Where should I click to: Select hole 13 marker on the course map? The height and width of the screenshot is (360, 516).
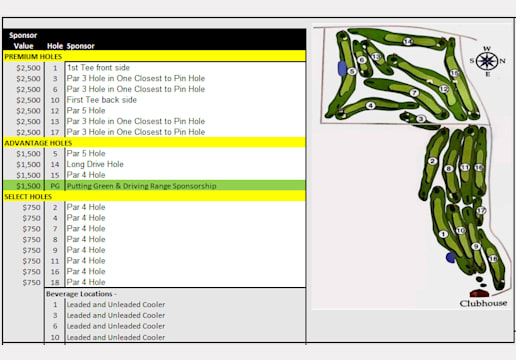376,56
